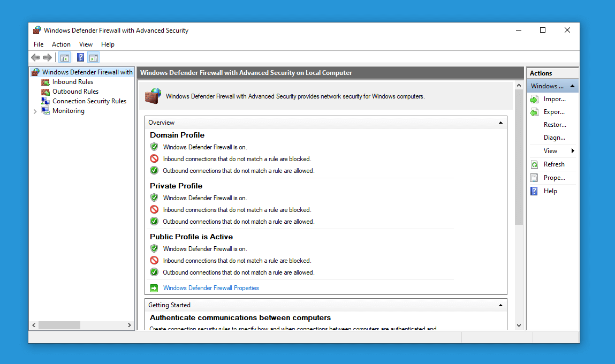Click center pane scroll down arrow
The width and height of the screenshot is (615, 364).
click(519, 325)
